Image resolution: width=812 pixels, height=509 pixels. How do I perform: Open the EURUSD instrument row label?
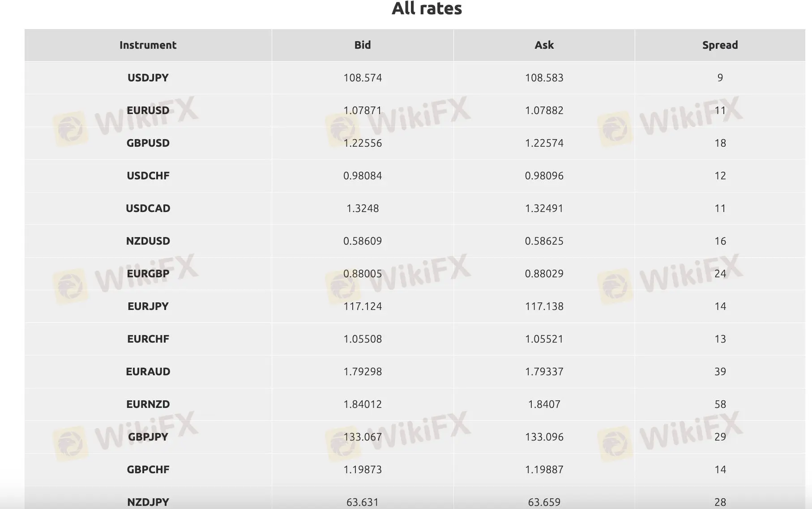(148, 110)
